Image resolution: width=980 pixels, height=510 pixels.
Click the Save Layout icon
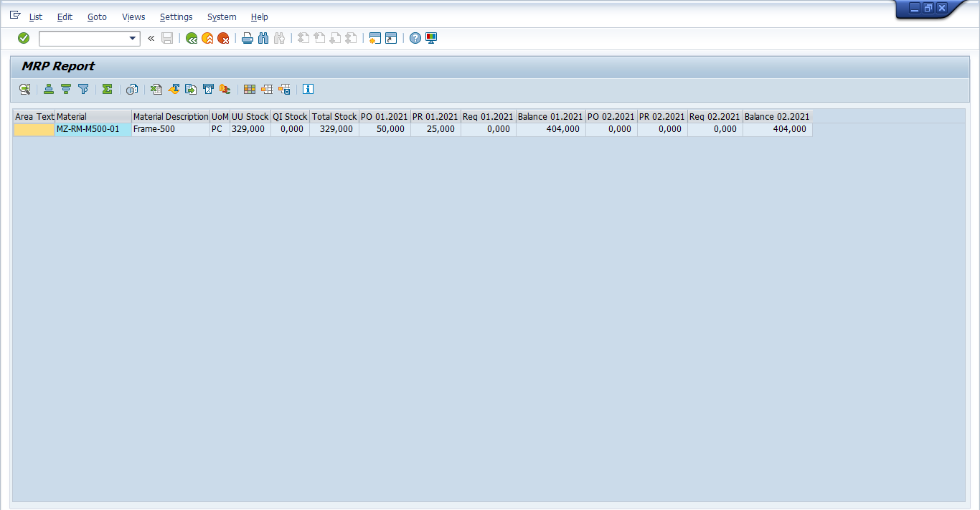click(284, 89)
